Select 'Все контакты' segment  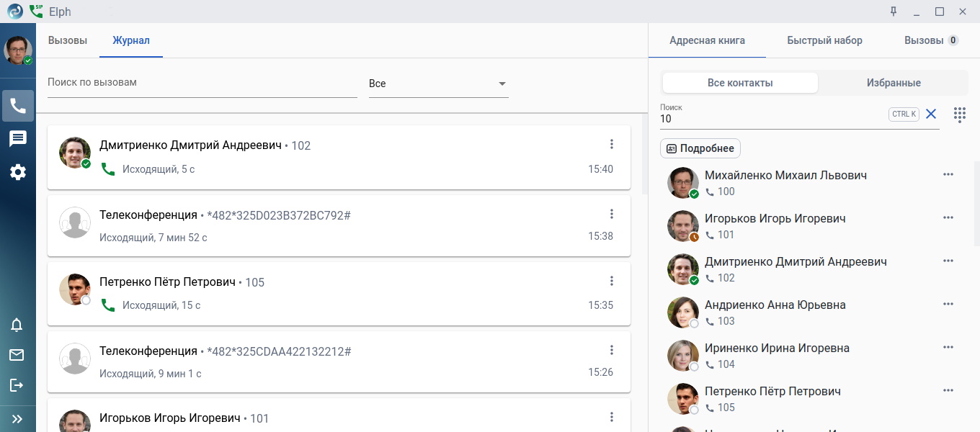(740, 83)
